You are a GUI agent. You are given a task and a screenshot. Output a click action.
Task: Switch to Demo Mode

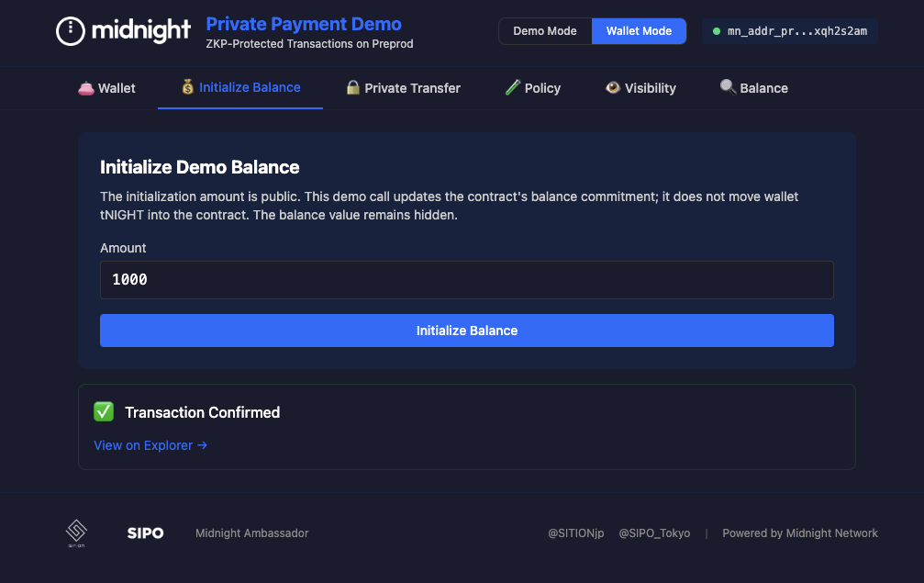click(545, 31)
